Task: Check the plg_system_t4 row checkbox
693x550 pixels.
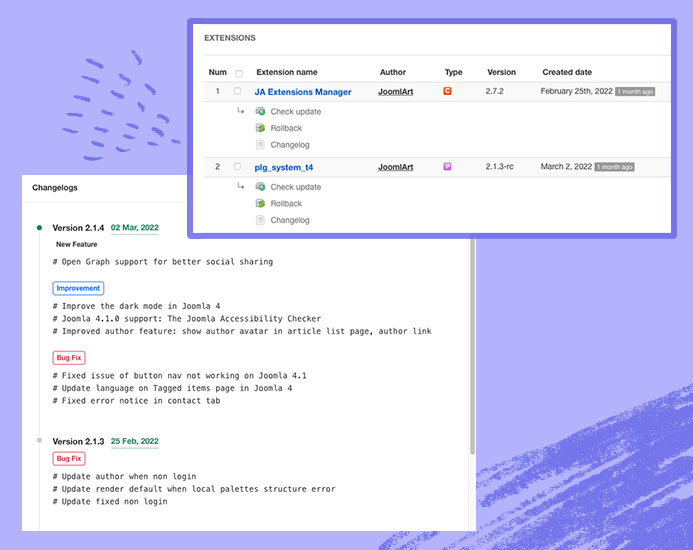Action: [237, 166]
